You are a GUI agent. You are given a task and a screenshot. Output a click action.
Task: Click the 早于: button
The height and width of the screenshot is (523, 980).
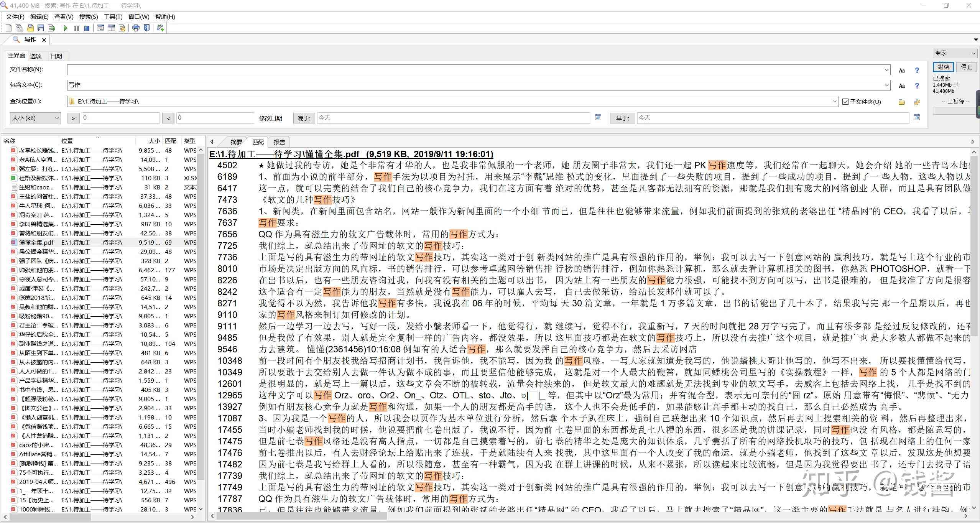click(x=622, y=118)
